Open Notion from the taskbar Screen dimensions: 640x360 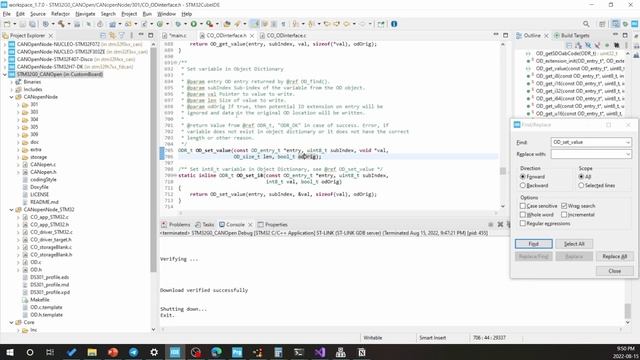point(362,352)
